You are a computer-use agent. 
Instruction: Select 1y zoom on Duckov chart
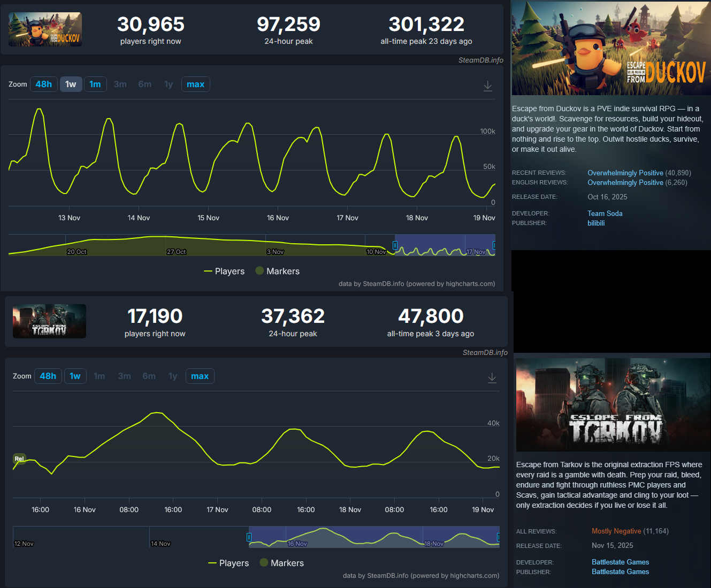pos(169,84)
